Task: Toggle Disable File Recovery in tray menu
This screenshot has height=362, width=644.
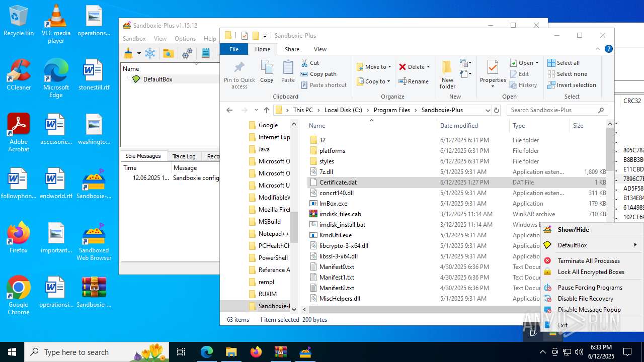Action: 586,299
